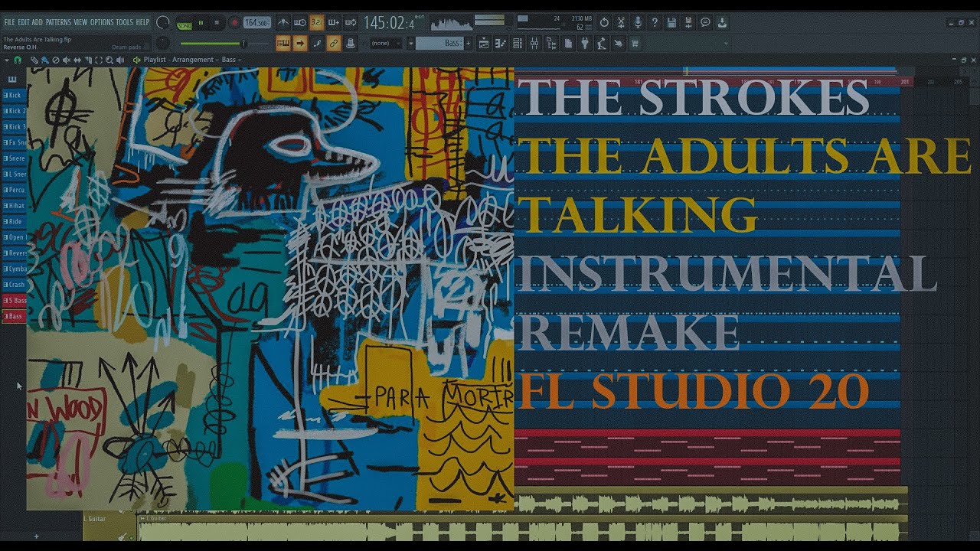The image size is (980, 551).
Task: Open the VIEW menu
Action: (80, 22)
